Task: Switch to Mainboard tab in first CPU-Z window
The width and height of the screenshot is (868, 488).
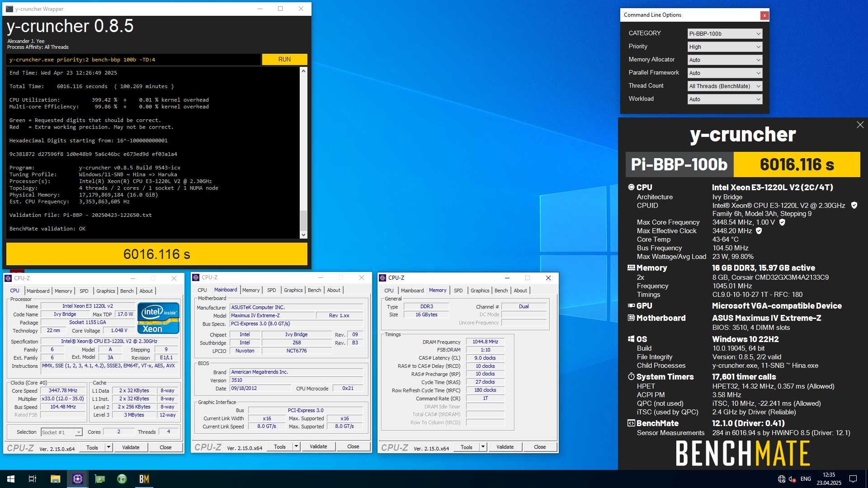Action: tap(38, 291)
